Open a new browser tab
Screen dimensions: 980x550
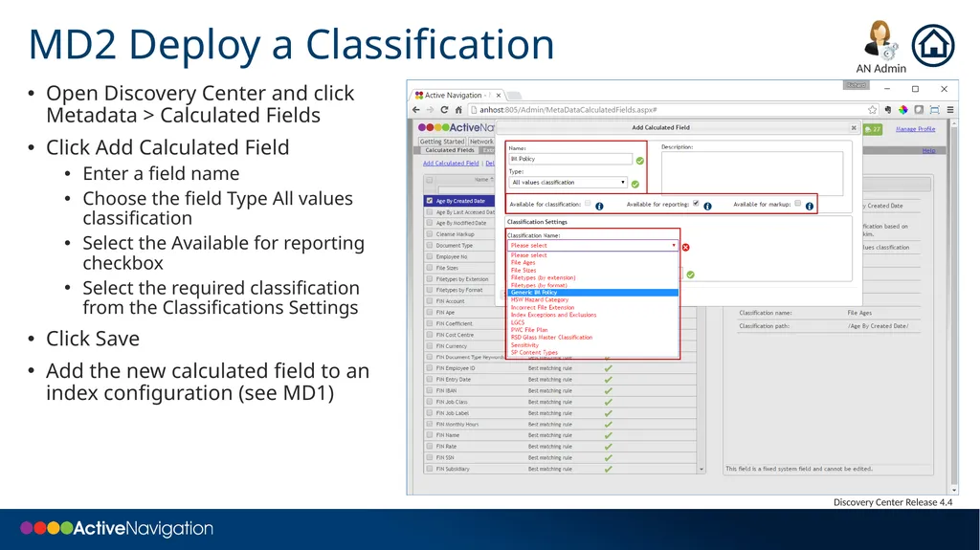(x=514, y=96)
